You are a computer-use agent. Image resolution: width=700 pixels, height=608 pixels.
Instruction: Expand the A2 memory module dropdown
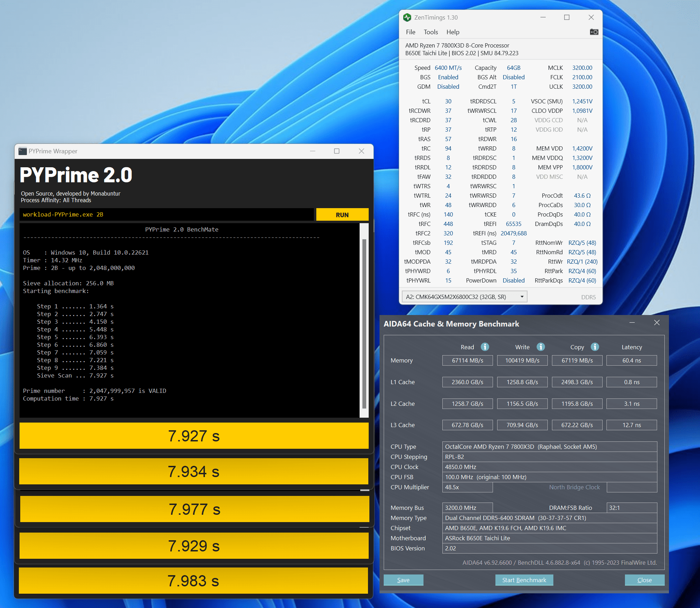464,297
